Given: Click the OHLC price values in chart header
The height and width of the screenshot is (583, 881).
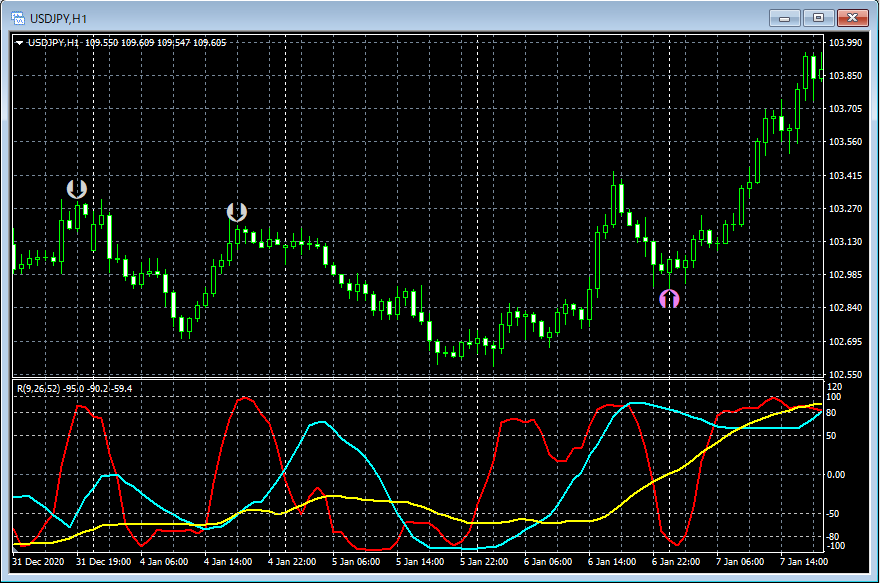Looking at the screenshot, I should point(155,42).
